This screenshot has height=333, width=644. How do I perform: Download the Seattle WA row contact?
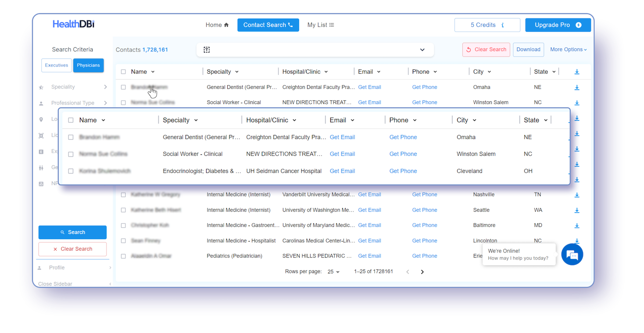tap(577, 210)
